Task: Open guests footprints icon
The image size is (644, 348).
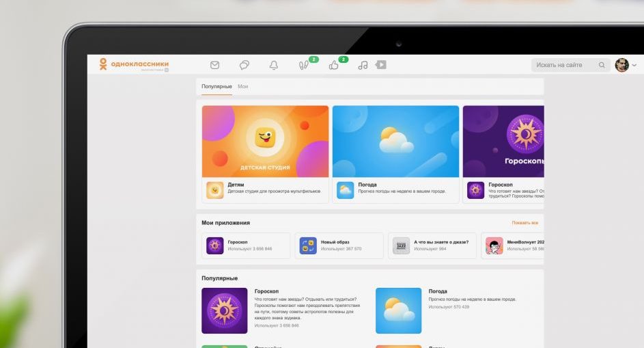Action: (303, 65)
